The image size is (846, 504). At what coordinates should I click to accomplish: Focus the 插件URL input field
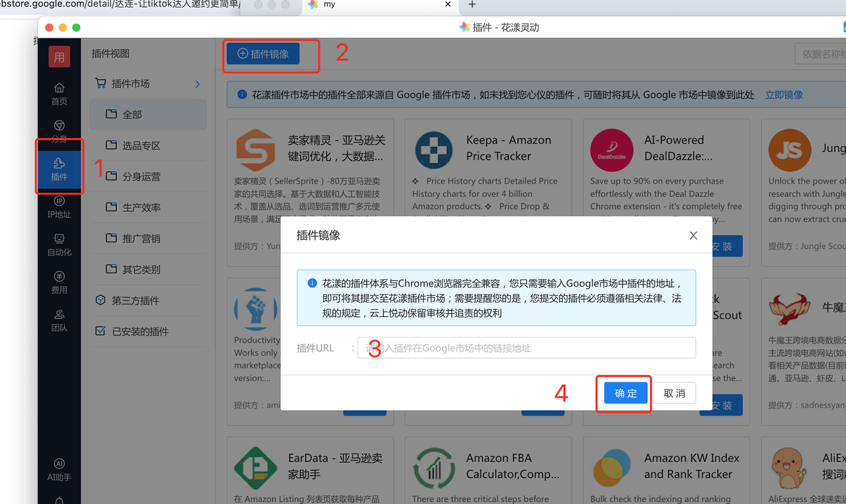pos(527,348)
